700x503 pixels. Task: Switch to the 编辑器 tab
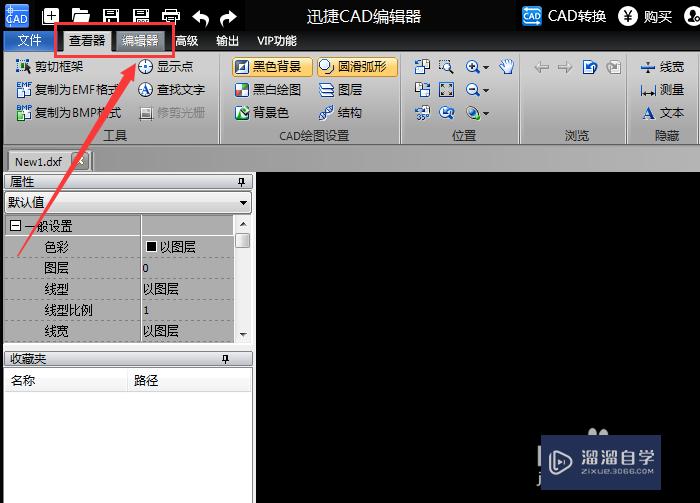tap(140, 41)
